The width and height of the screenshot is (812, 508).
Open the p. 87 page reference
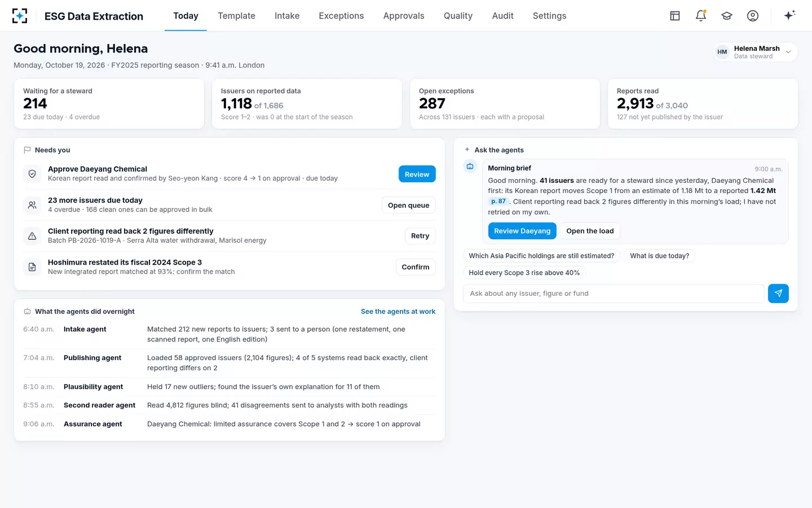pos(498,202)
